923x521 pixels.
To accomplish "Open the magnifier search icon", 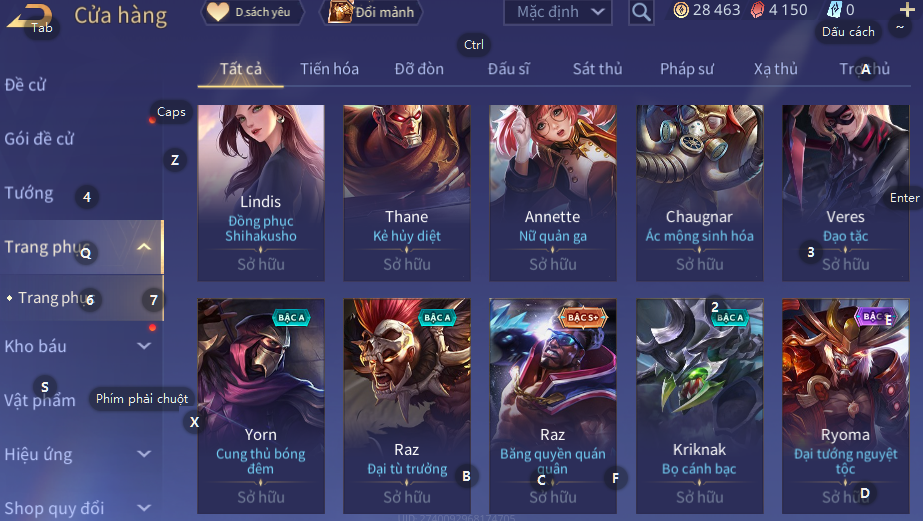I will coord(641,12).
